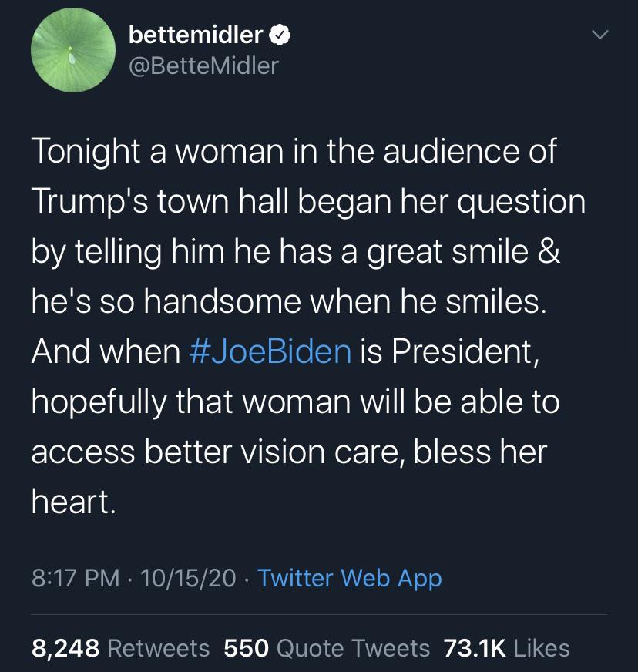Click the bettemidler display name
This screenshot has width=638, height=672.
[x=196, y=35]
